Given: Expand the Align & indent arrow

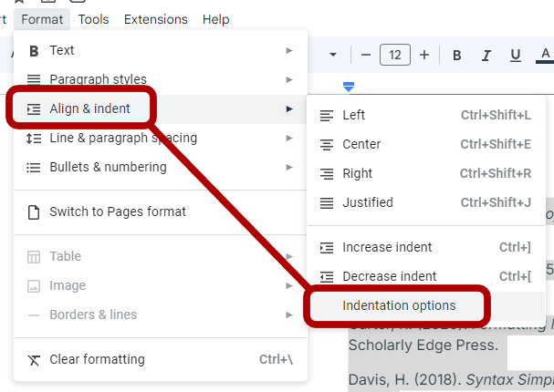Looking at the screenshot, I should click(289, 109).
